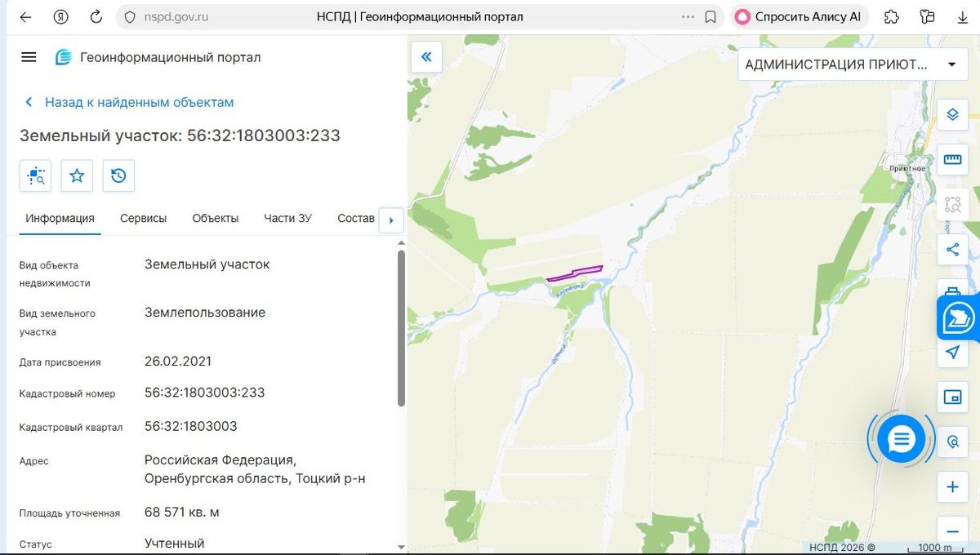Open the round chat support button
The height and width of the screenshot is (555, 980).
901,440
